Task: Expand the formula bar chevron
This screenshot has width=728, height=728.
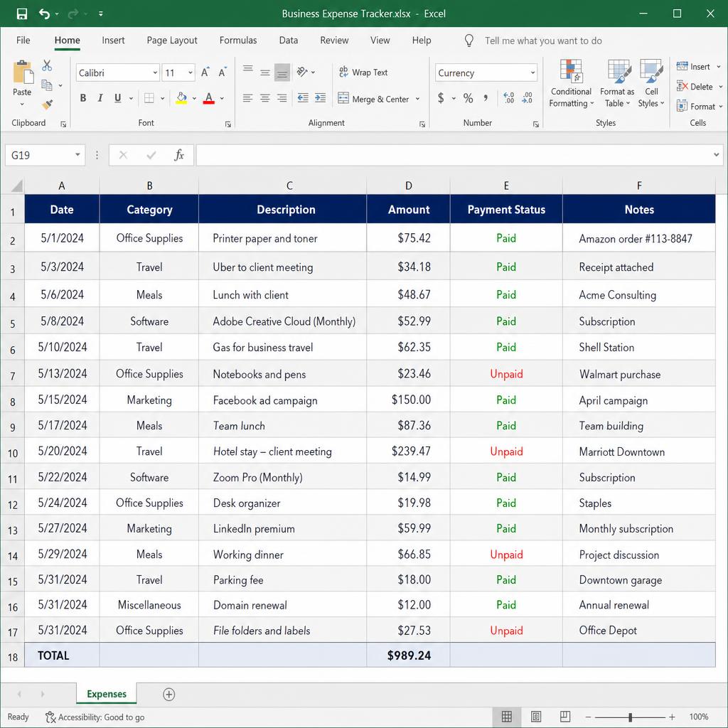Action: click(x=717, y=154)
